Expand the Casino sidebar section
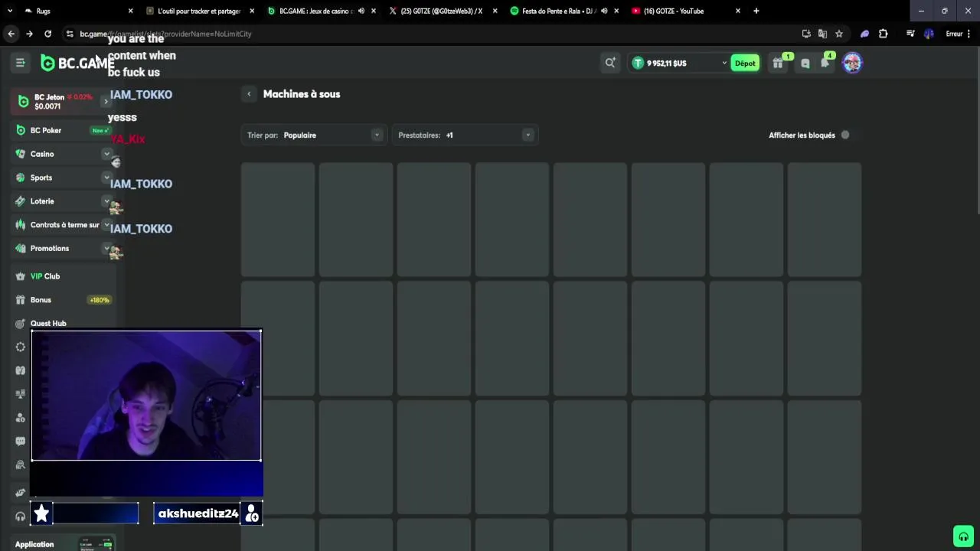Screen dimensions: 980x551 [x=106, y=154]
